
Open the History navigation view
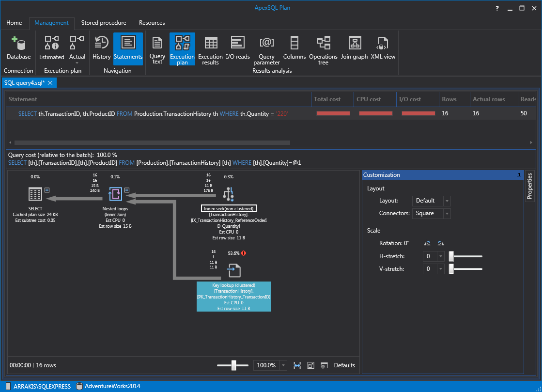101,47
